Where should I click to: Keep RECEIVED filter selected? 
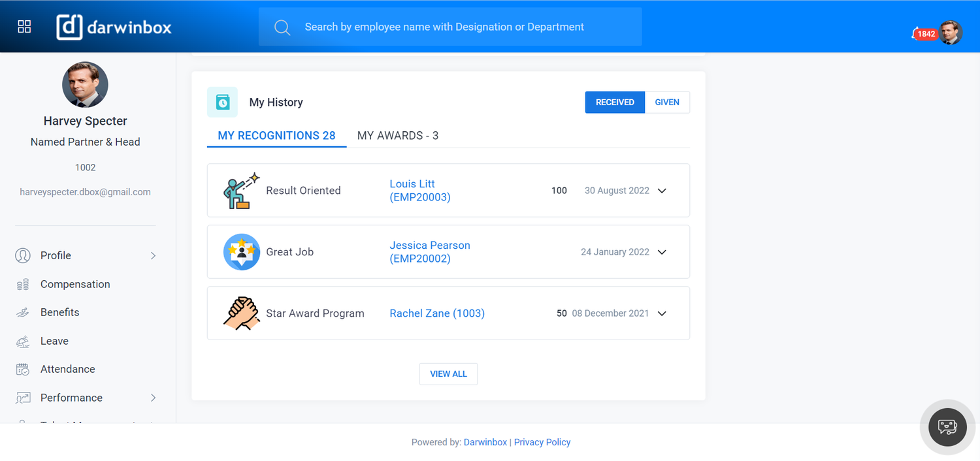[615, 102]
